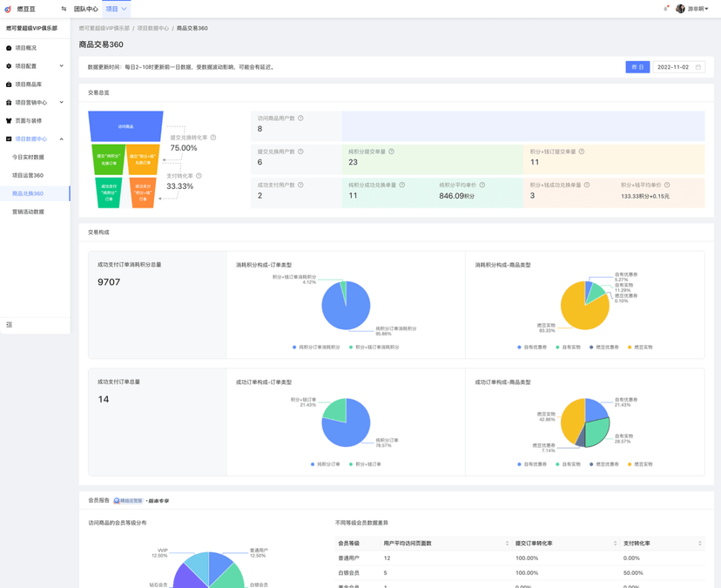Viewport: 721px width, 588px height.
Task: Open 团队中心 in top navigation
Action: [x=86, y=9]
